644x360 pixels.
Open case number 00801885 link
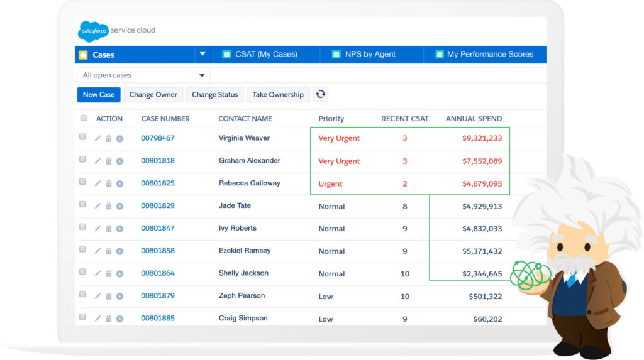coord(158,318)
